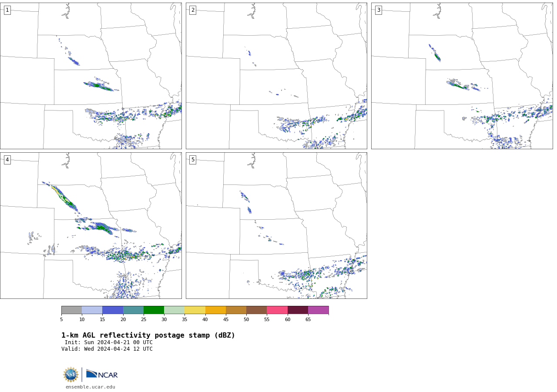Click the colorbar tick label 20
557x392 pixels.
(x=123, y=320)
